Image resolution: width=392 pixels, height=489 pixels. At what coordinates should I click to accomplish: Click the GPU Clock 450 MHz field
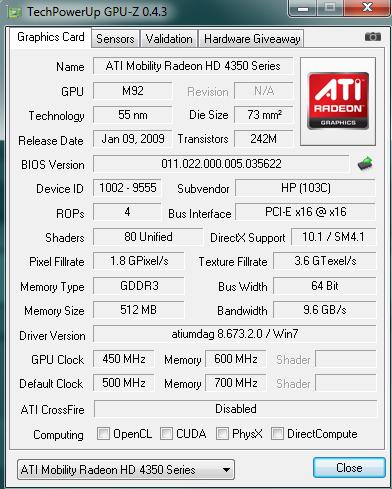(x=124, y=359)
